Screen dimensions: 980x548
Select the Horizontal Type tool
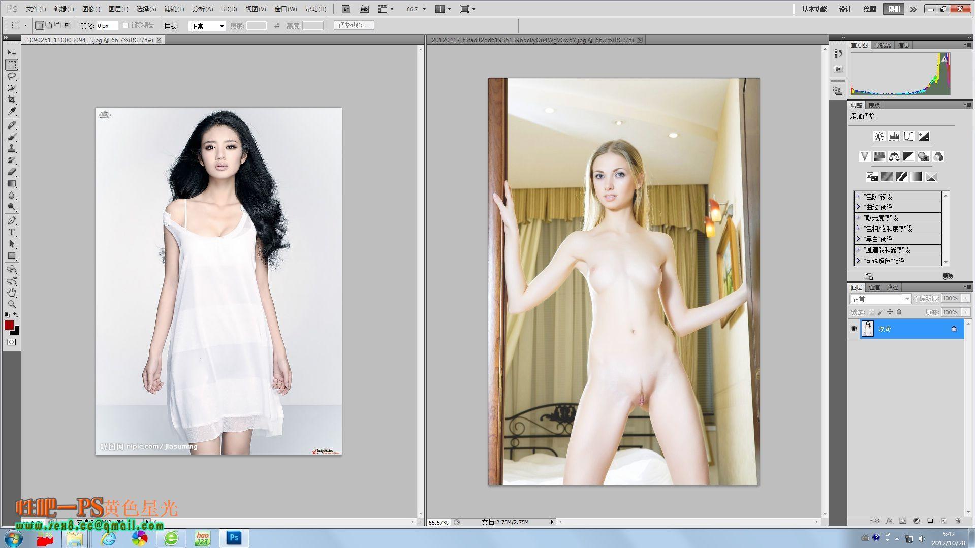12,232
